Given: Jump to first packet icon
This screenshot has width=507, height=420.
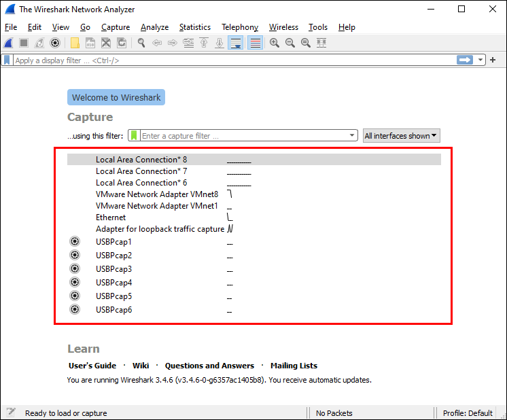Looking at the screenshot, I should pos(204,43).
